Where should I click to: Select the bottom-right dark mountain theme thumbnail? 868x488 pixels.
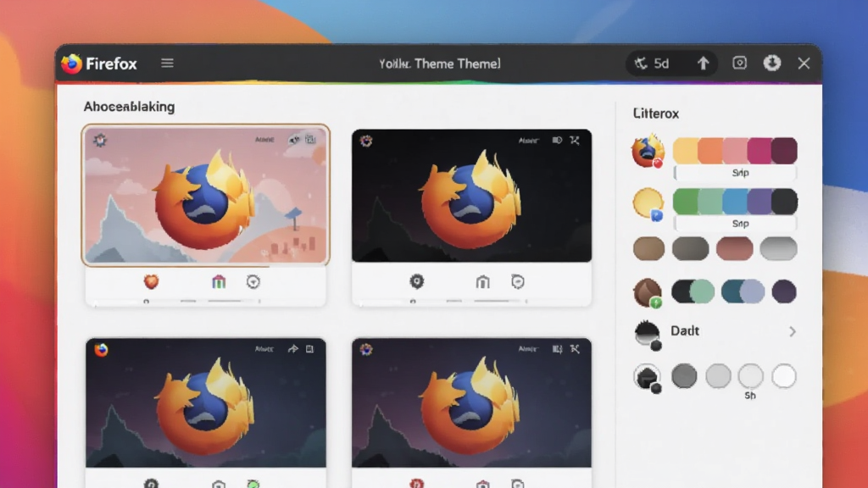click(471, 403)
